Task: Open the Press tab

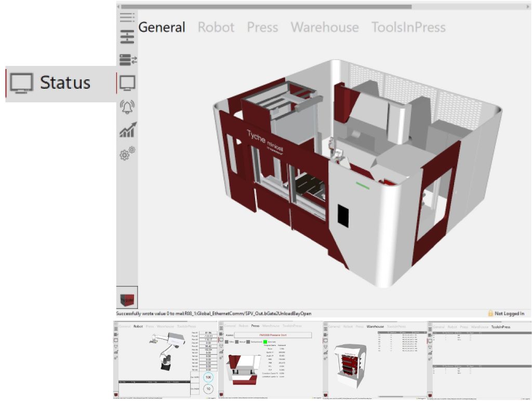Action: tap(262, 28)
